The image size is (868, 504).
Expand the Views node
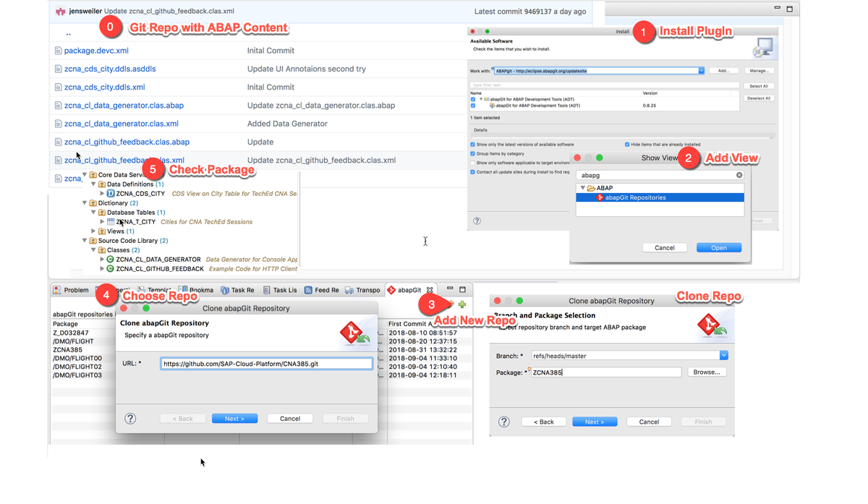pos(93,231)
